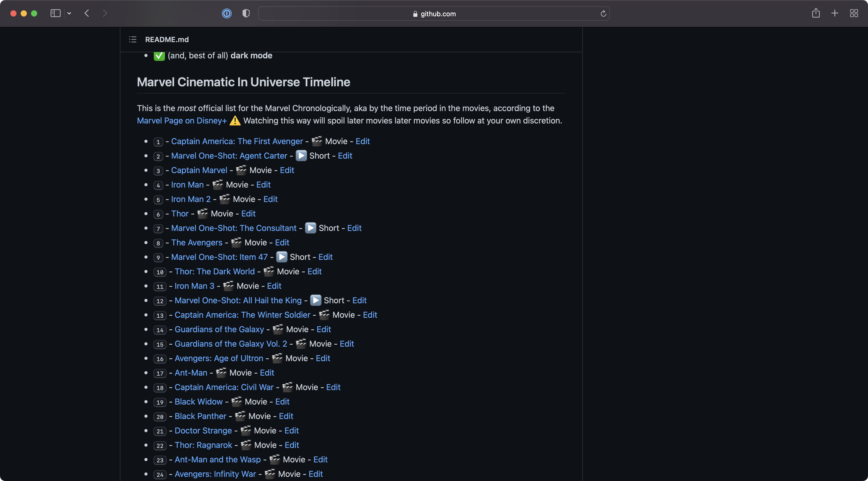Open the sidebar options dropdown arrow

pos(69,13)
